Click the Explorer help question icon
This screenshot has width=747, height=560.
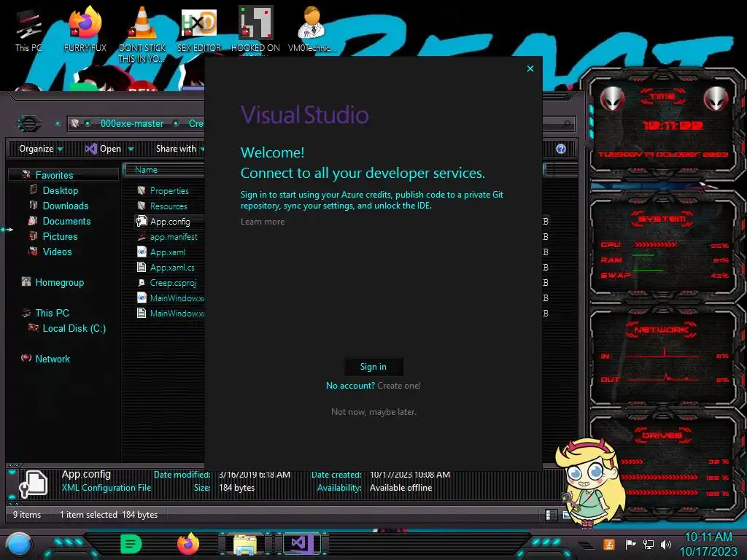(x=561, y=149)
